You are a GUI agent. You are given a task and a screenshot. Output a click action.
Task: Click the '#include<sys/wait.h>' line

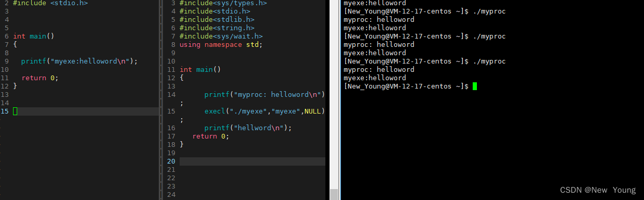click(221, 36)
